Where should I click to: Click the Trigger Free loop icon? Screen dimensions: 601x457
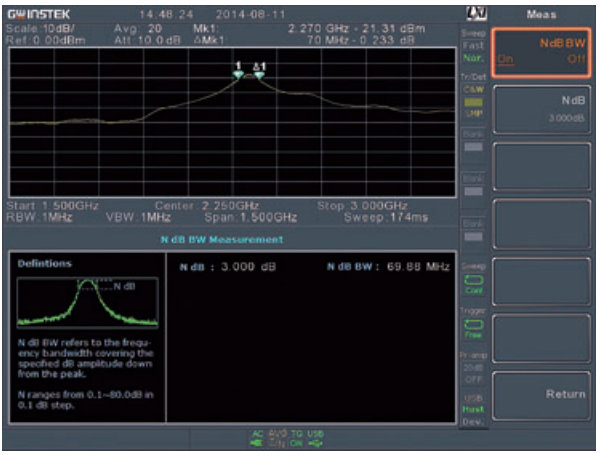pos(474,325)
